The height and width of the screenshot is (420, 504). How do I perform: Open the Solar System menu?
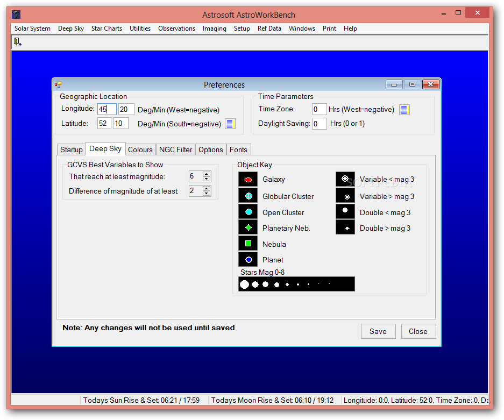coord(32,29)
